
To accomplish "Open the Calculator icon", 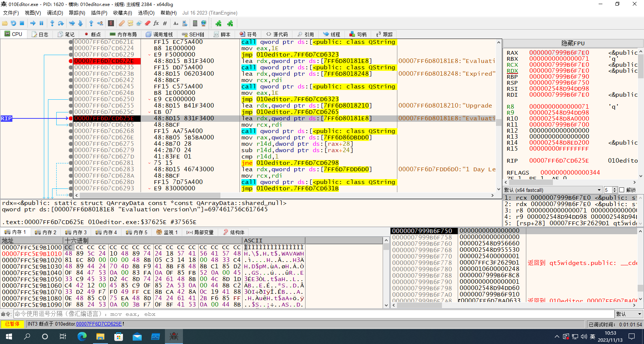I will [195, 23].
